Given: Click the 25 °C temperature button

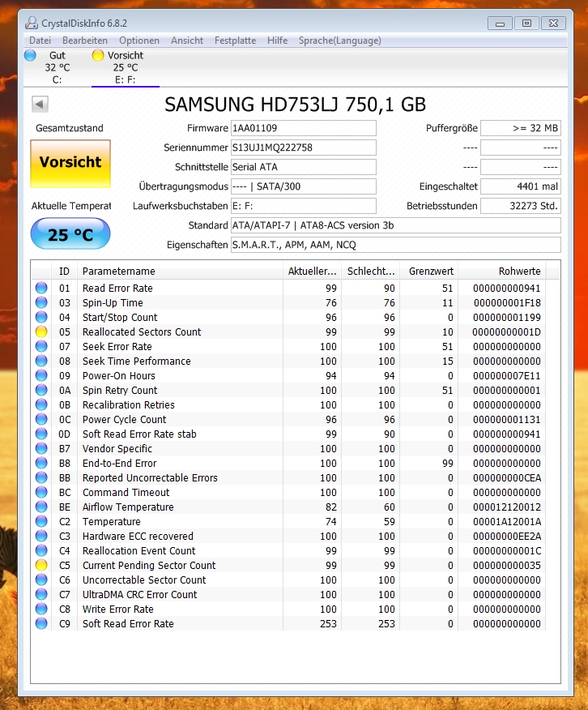Looking at the screenshot, I should tap(70, 234).
